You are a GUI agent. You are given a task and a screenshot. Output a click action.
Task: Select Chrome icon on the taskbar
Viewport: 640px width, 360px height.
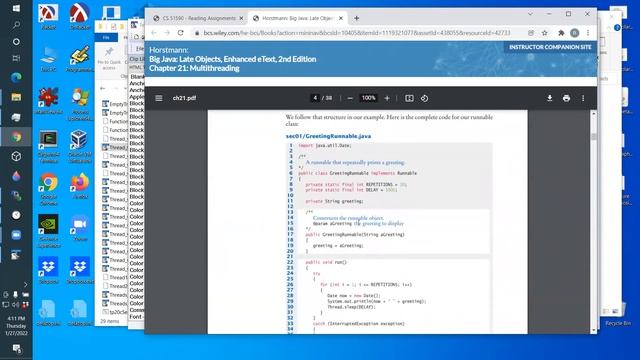coord(16,137)
